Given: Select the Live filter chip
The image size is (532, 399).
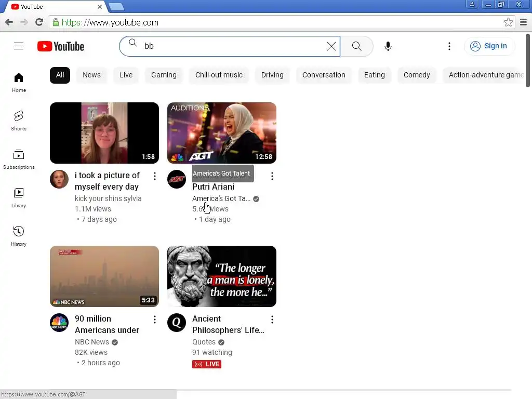Looking at the screenshot, I should (x=126, y=75).
